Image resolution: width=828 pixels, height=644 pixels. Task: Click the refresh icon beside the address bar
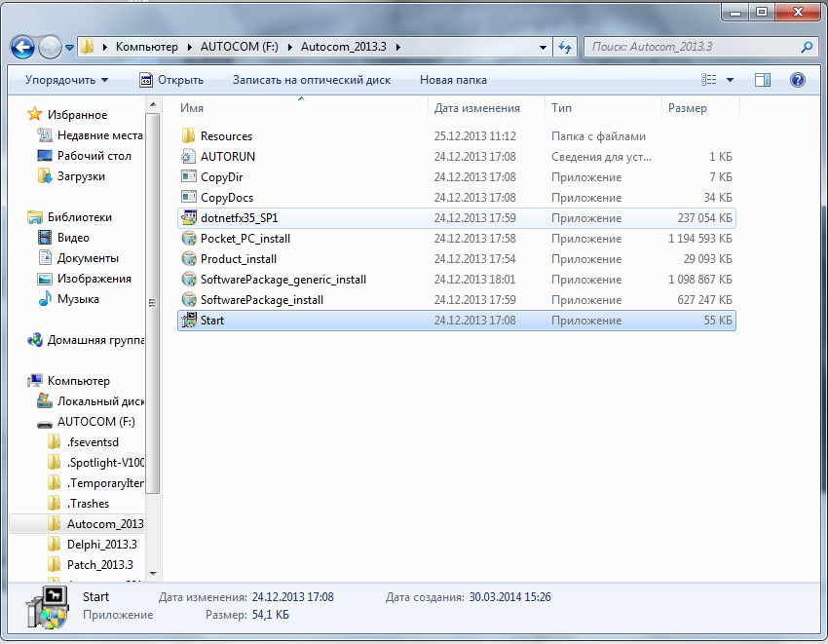565,48
